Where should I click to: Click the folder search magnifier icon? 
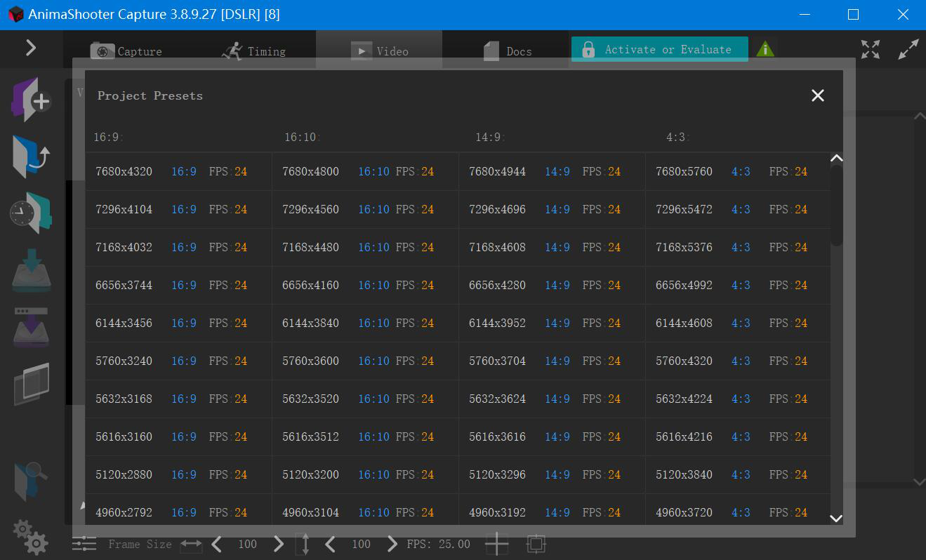tap(31, 481)
